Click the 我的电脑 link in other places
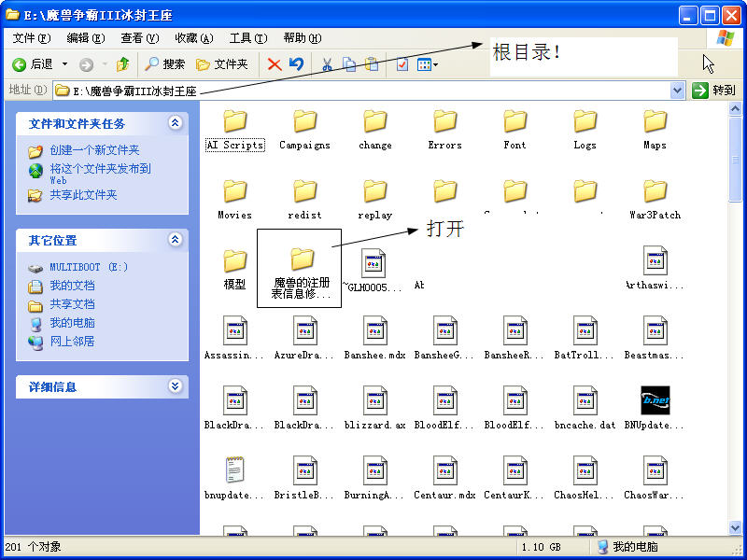 72,323
